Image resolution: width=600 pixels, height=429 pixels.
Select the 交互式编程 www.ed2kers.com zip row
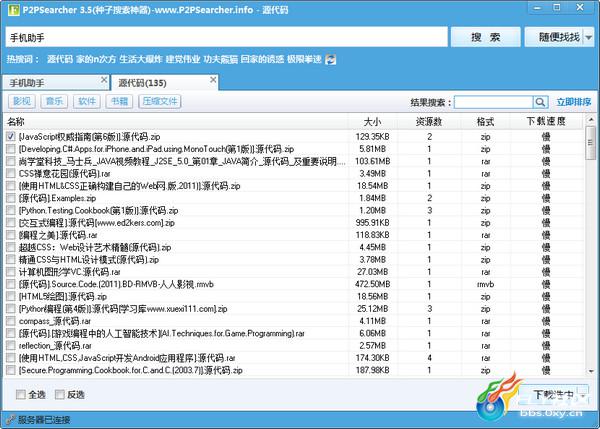(x=293, y=223)
